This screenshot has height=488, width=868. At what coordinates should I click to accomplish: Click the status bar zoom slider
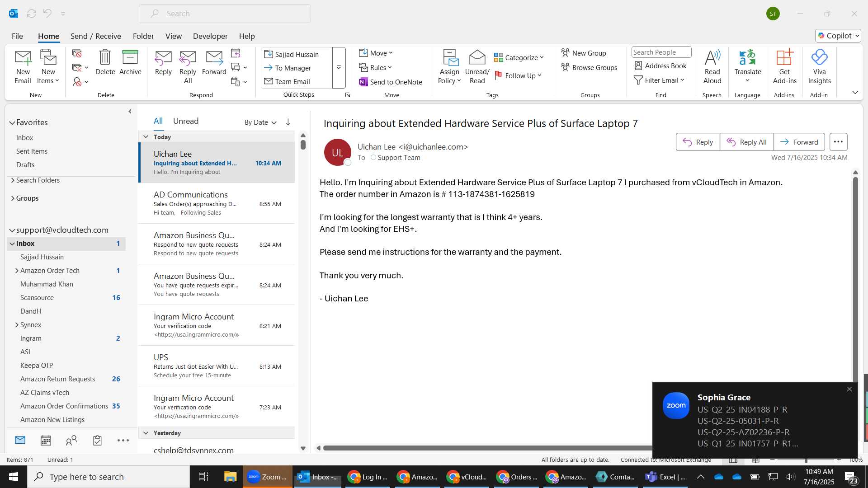806,460
